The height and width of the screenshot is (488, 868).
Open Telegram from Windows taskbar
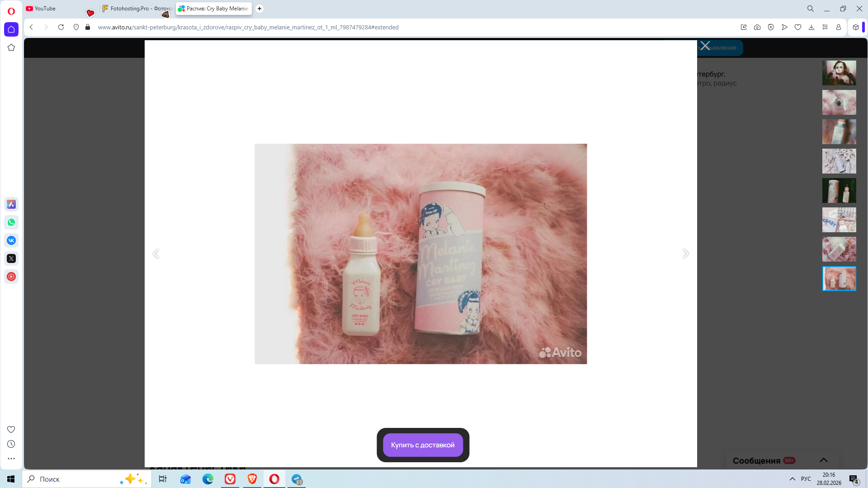[297, 479]
